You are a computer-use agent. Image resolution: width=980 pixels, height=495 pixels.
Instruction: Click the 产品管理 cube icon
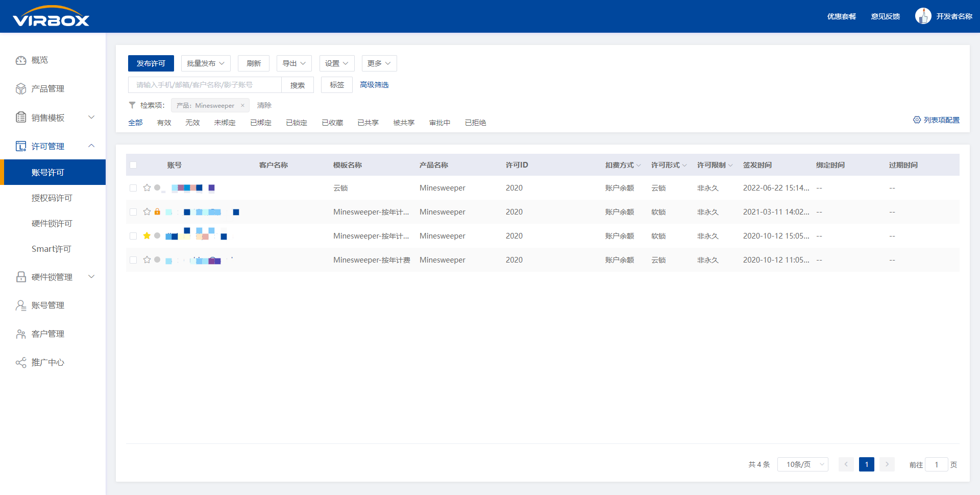pyautogui.click(x=21, y=89)
